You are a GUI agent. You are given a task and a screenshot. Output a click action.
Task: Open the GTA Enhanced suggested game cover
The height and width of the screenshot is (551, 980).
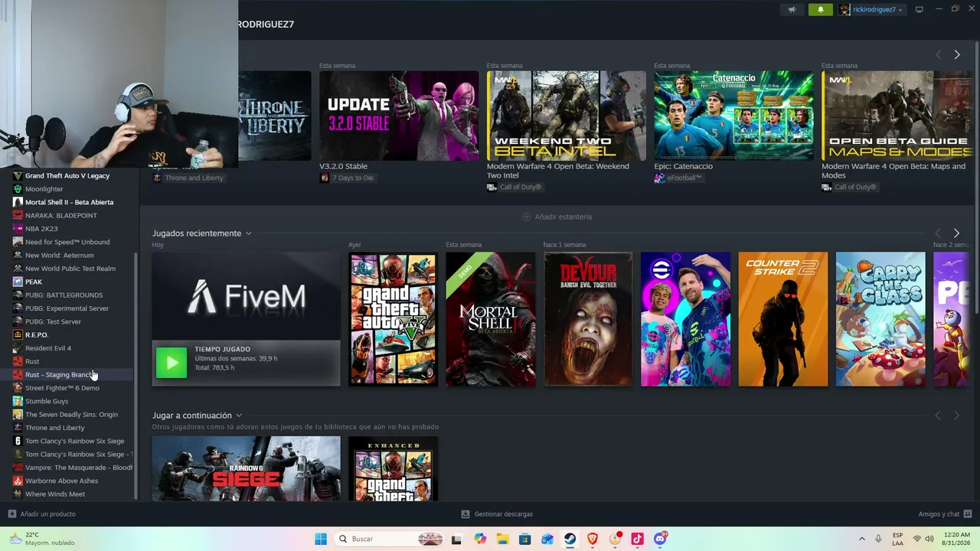394,468
